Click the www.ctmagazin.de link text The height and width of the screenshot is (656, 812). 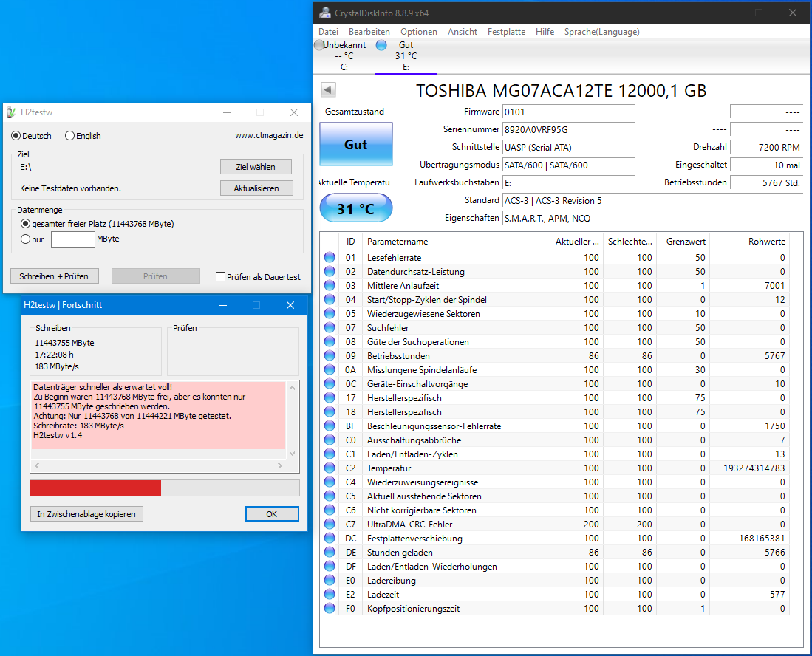pyautogui.click(x=269, y=135)
